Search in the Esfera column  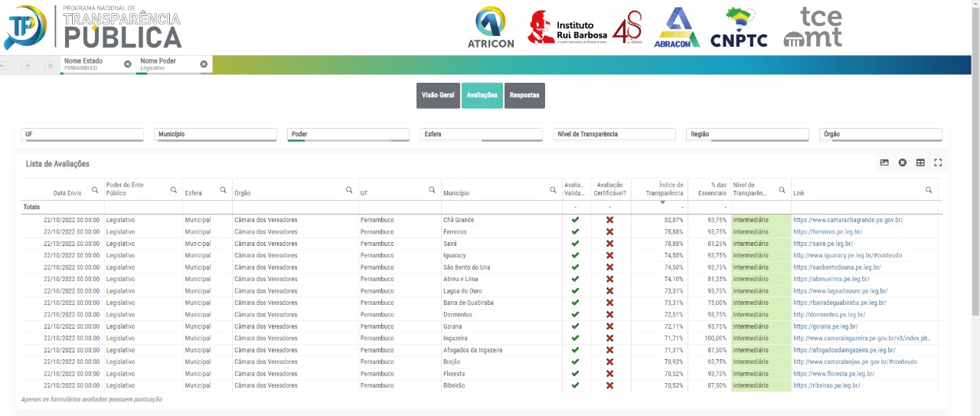click(223, 189)
